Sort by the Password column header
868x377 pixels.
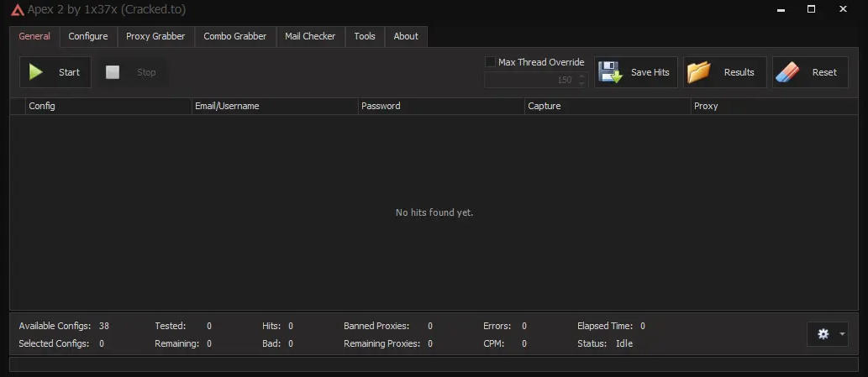pos(441,106)
